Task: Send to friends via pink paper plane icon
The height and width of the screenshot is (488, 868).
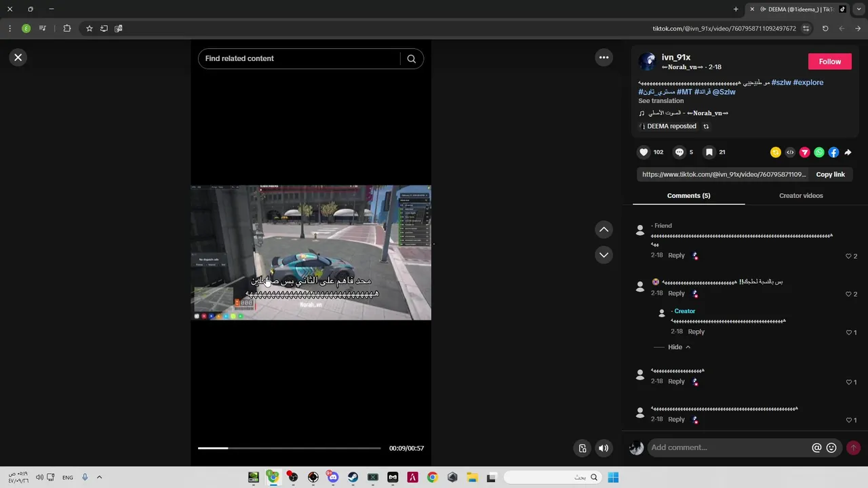Action: point(804,152)
